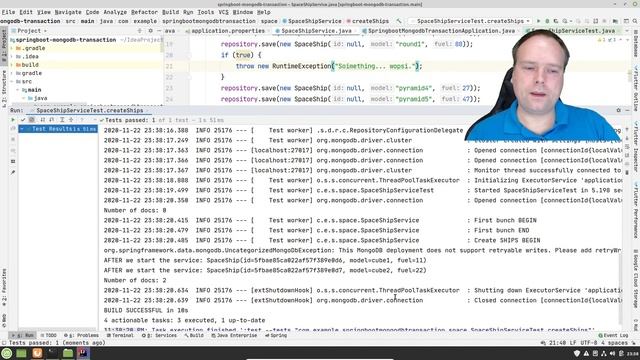The image size is (640, 360).
Task: Open the File menu
Action: [x=8, y=12]
